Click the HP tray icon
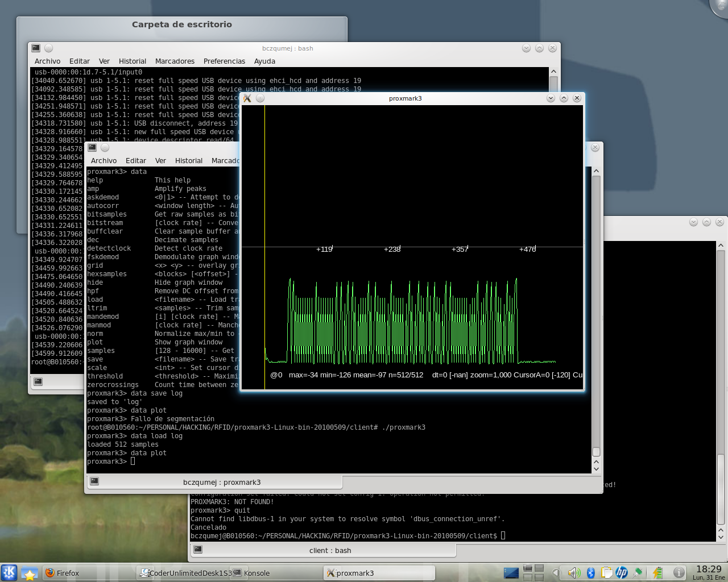Image resolution: width=728 pixels, height=582 pixels. pyautogui.click(x=622, y=572)
